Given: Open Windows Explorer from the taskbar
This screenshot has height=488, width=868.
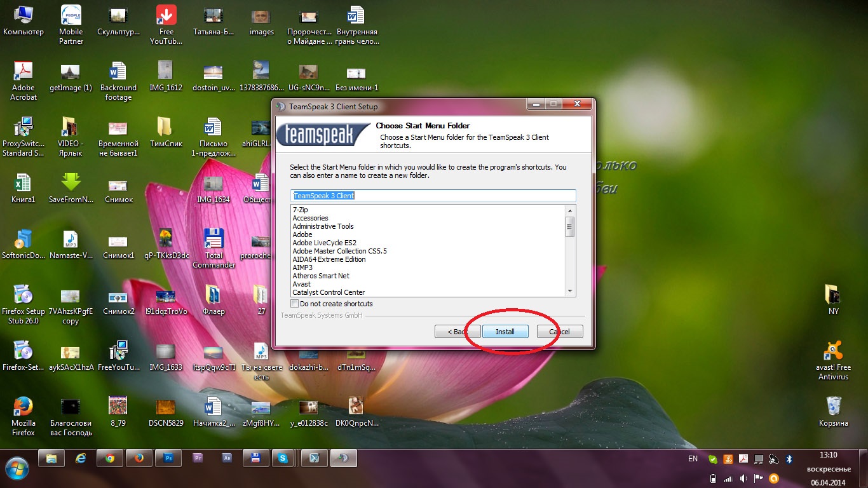Looking at the screenshot, I should [x=52, y=457].
